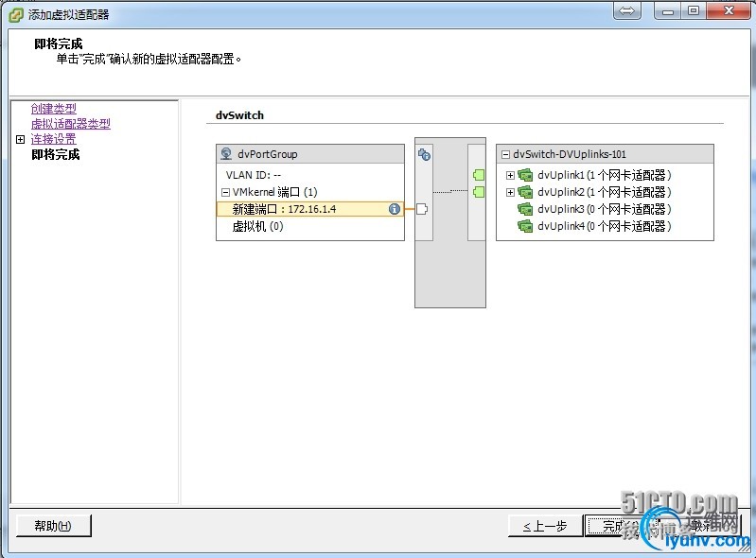Expand the 连接设置 wizard step
This screenshot has height=558, width=756.
[20, 139]
